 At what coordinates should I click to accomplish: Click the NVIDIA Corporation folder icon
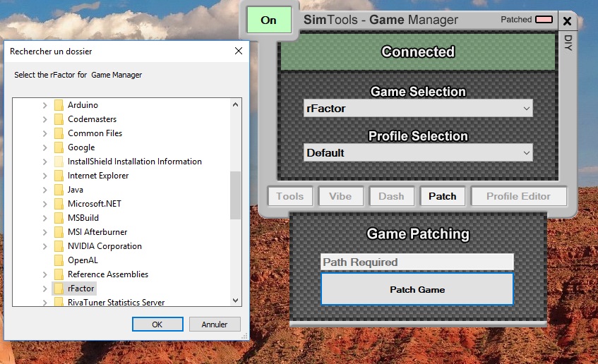(59, 246)
